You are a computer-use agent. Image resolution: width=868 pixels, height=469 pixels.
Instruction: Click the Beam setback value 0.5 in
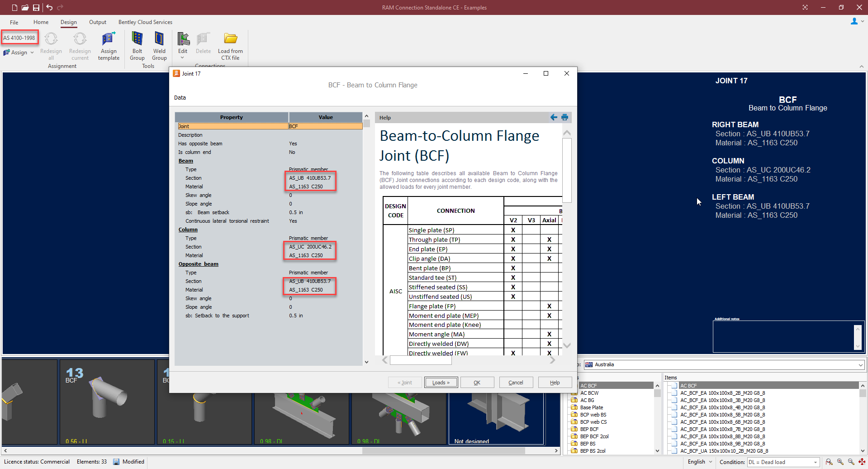point(296,212)
